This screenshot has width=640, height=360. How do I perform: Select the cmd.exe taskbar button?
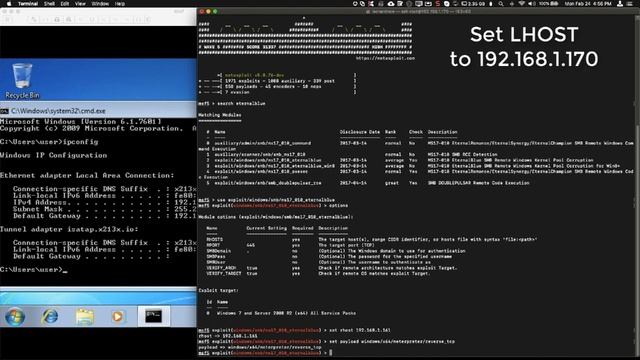click(x=153, y=316)
